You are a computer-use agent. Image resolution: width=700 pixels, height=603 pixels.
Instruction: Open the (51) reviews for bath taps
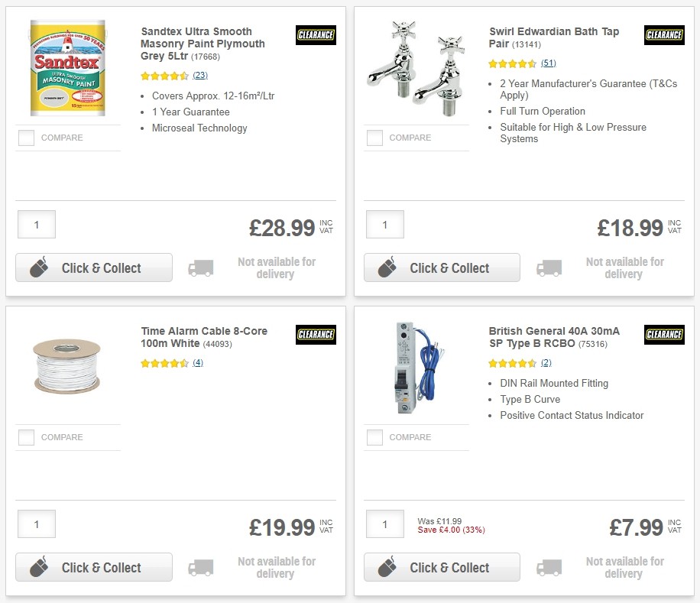click(548, 63)
